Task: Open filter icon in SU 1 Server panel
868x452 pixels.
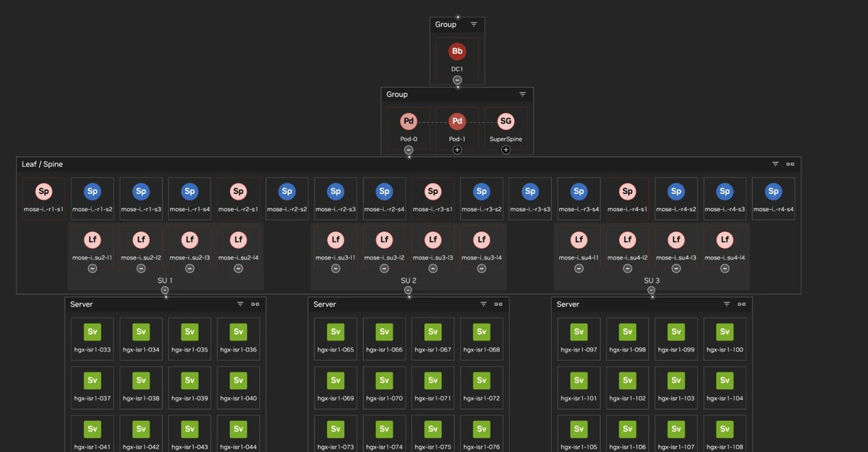Action: point(240,304)
